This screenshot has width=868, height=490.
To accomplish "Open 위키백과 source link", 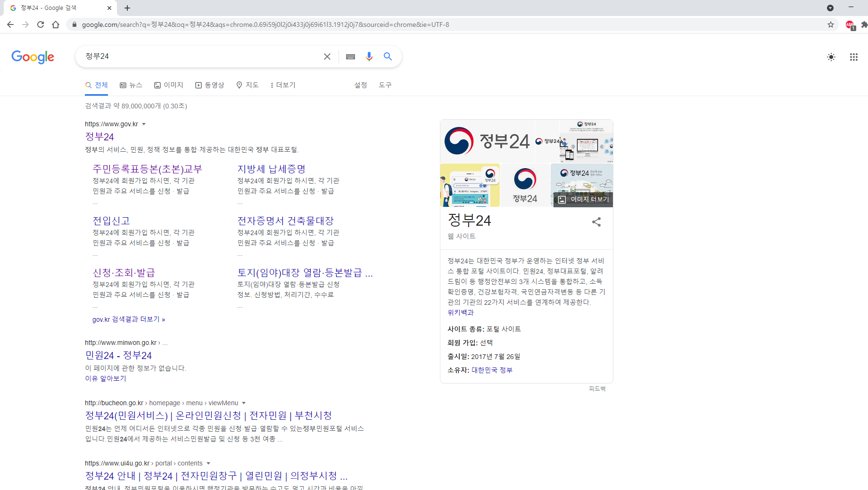I will [461, 312].
